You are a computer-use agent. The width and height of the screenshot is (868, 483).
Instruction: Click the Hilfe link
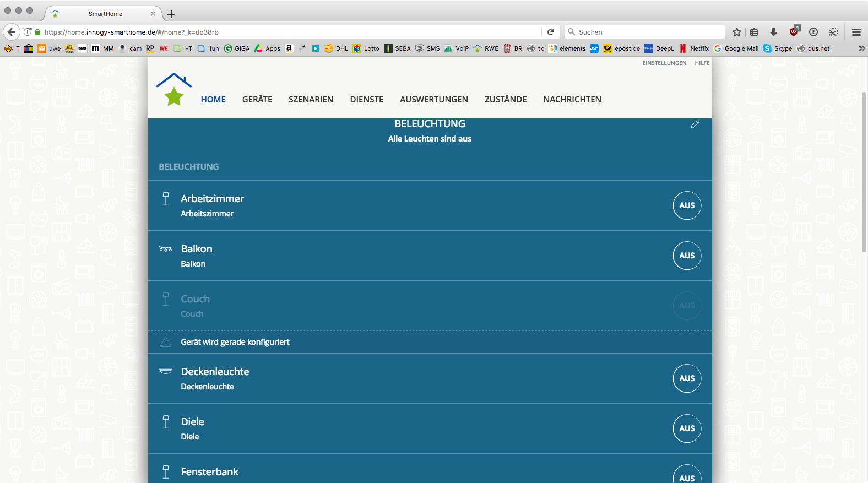tap(702, 63)
